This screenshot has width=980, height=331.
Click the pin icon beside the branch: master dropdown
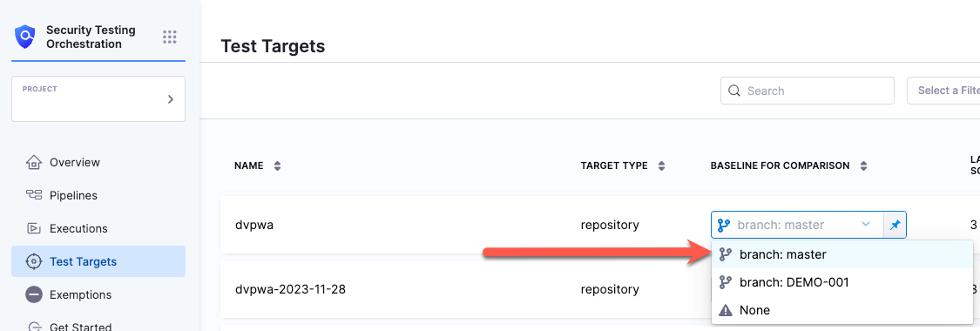click(x=895, y=225)
